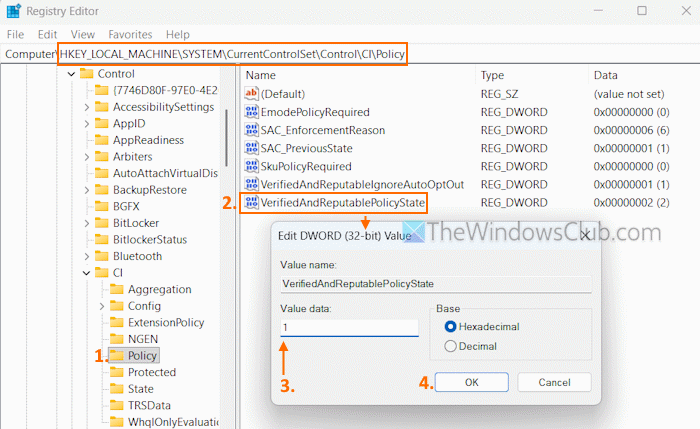Click the VerifiedAndReputablePolicyState DWORD icon
The image size is (700, 429).
point(251,203)
